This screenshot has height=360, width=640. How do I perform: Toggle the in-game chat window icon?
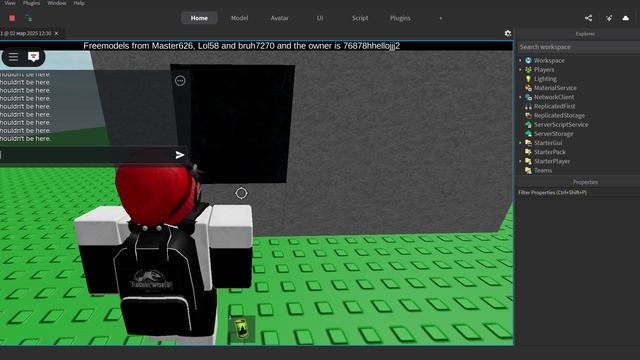(x=33, y=57)
